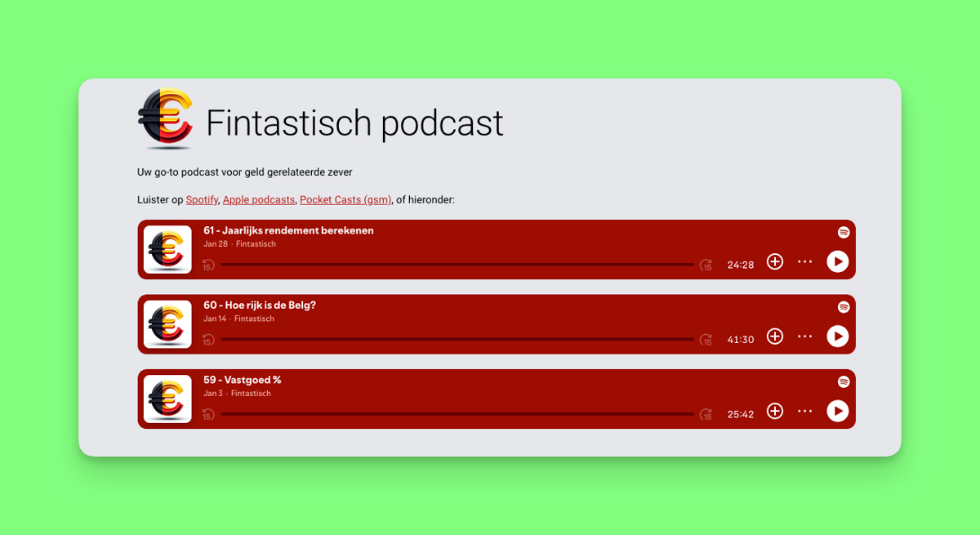Screen dimensions: 980x535
Task: Play episode 61 Jaarlijks rendement berekenen
Action: click(837, 261)
